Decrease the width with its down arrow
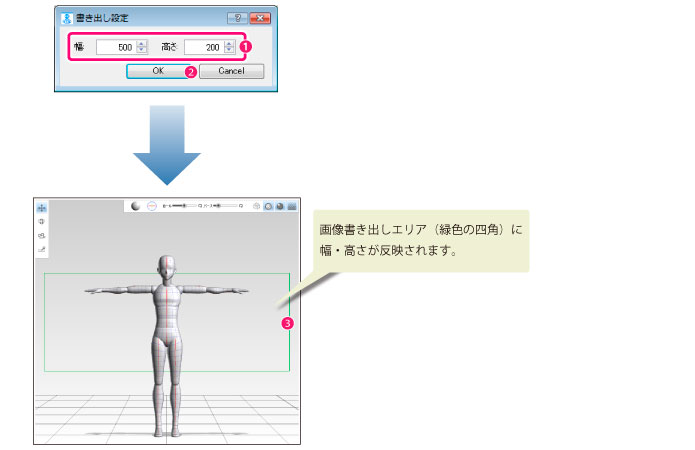 coord(141,50)
